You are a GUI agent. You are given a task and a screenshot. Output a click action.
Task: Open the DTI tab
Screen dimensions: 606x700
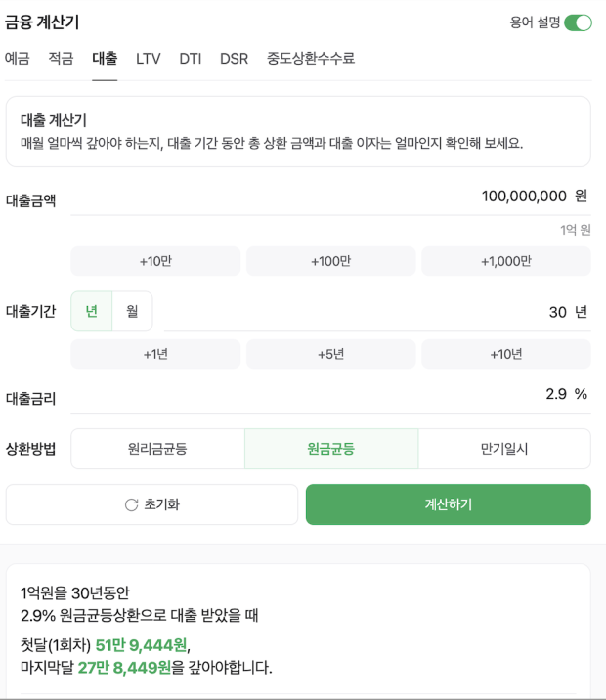pos(191,59)
